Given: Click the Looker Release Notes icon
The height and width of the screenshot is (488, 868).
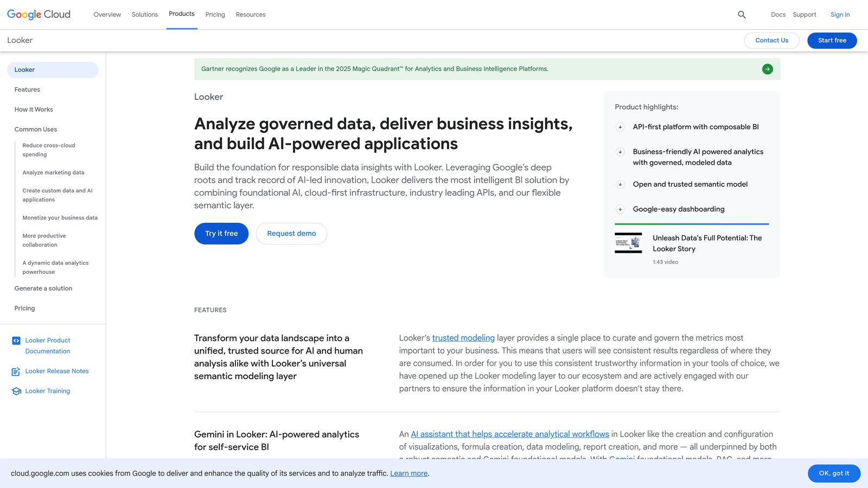Looking at the screenshot, I should tap(16, 371).
